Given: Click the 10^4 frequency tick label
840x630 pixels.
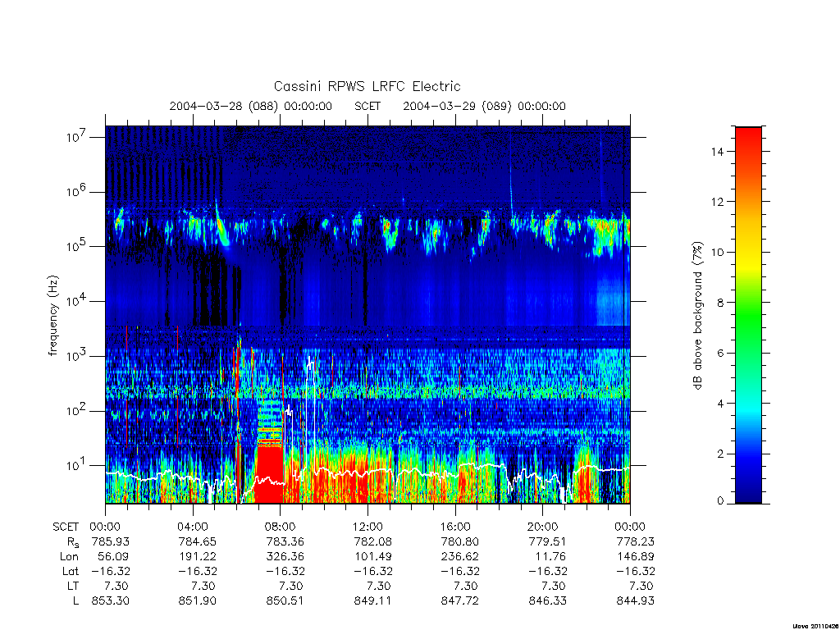Looking at the screenshot, I should pyautogui.click(x=77, y=301).
